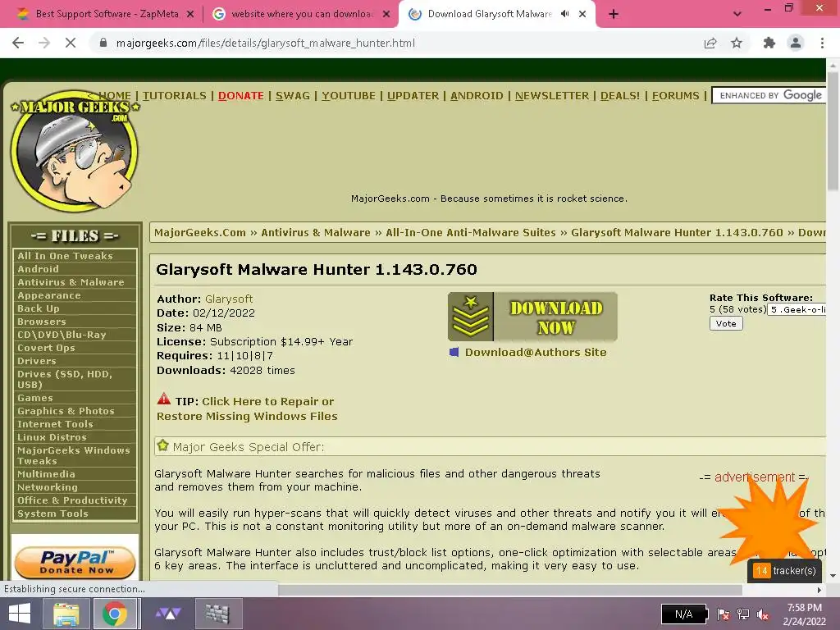Click the vertical page scrollbar

(833, 131)
